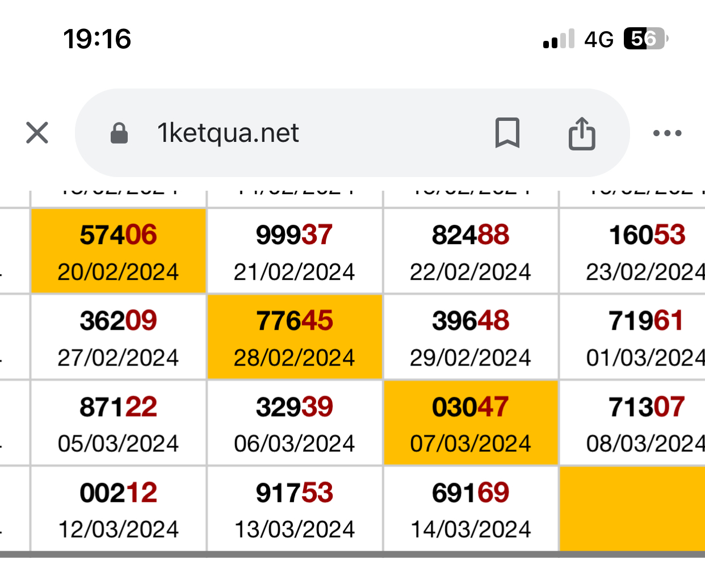Open the share sheet icon
The height and width of the screenshot is (588, 705).
point(582,133)
